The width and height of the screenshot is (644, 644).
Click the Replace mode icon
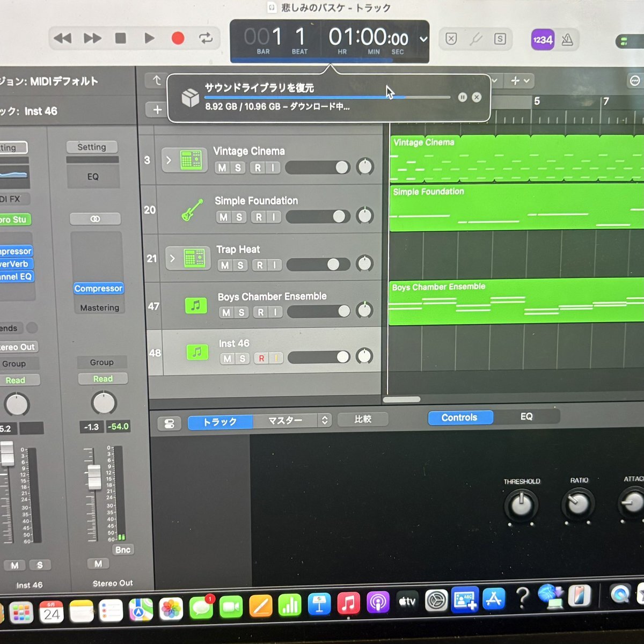[451, 39]
